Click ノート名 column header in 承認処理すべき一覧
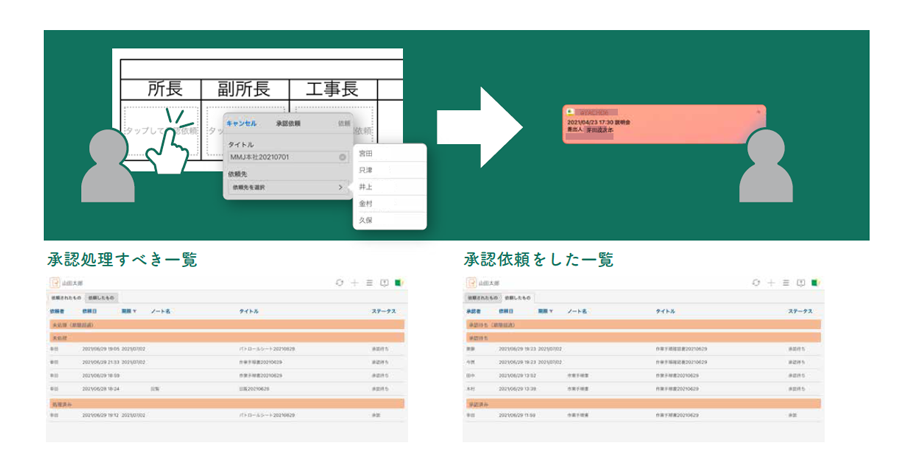 pyautogui.click(x=160, y=311)
